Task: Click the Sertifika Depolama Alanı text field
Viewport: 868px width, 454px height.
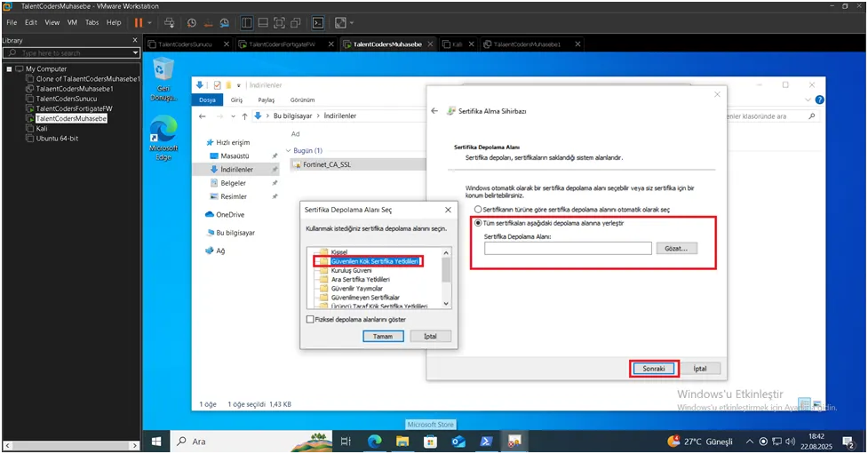Action: pos(568,249)
